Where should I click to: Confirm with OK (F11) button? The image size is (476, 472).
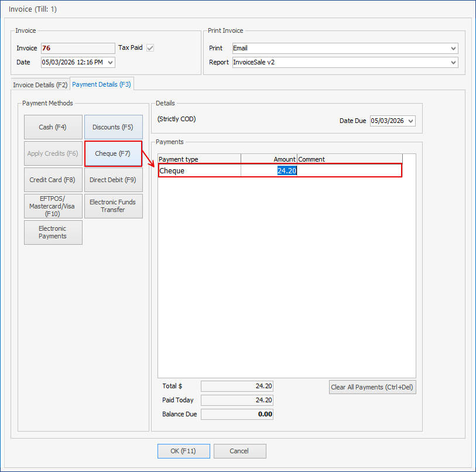coord(184,451)
